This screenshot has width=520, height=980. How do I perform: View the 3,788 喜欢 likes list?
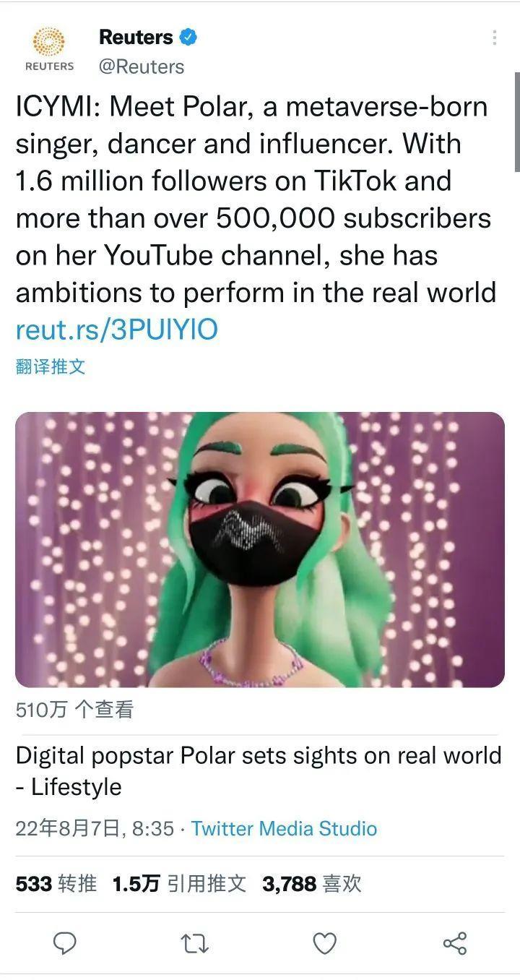pos(312,883)
